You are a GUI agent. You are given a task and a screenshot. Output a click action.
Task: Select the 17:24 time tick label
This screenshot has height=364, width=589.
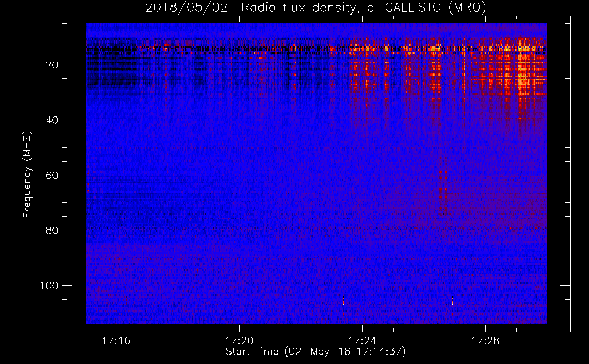tap(362, 341)
